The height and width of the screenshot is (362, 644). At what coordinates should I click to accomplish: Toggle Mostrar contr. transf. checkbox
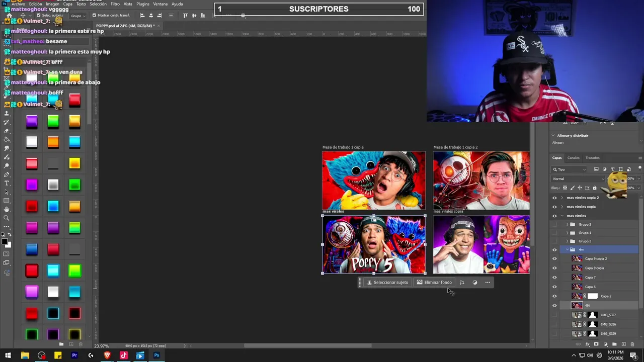pos(94,16)
